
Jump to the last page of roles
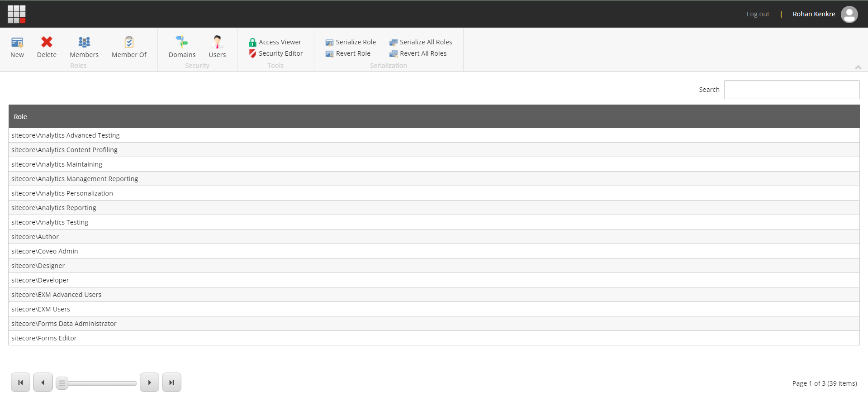pyautogui.click(x=171, y=383)
